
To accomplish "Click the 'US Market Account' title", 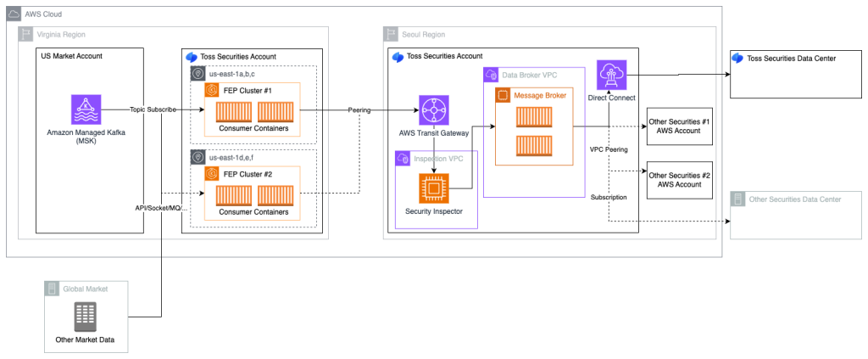I will (71, 56).
